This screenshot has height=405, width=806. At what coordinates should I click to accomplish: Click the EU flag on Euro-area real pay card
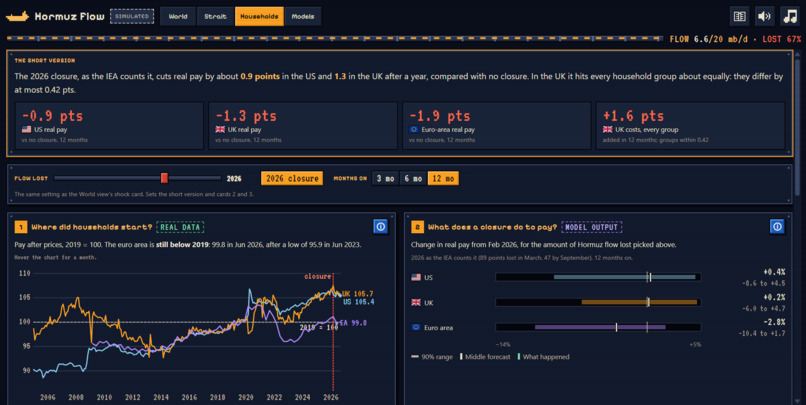[x=414, y=130]
